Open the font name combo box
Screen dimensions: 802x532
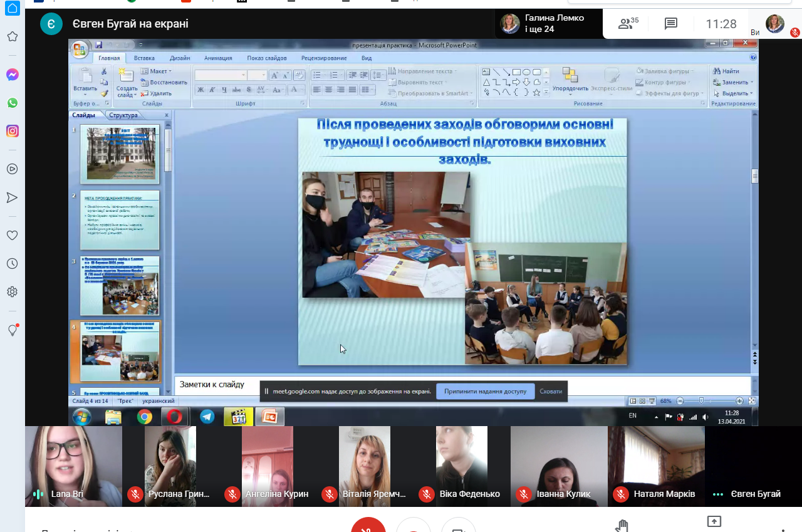pyautogui.click(x=221, y=75)
